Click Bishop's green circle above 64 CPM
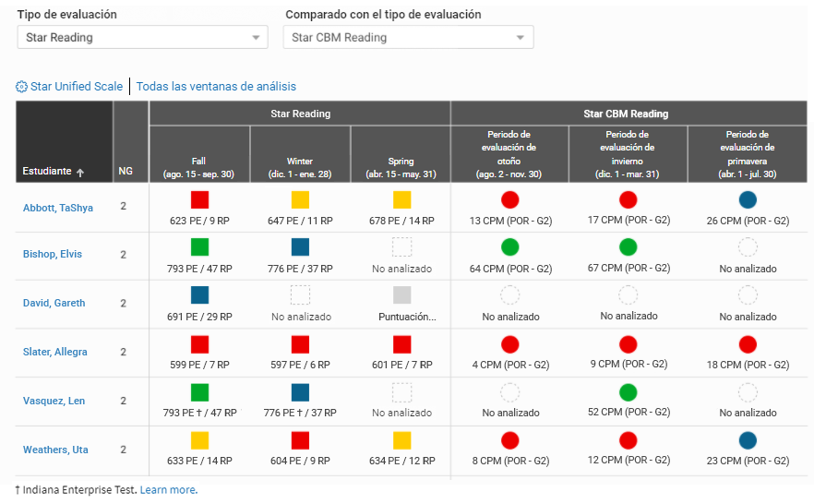This screenshot has width=814, height=504. pos(509,247)
